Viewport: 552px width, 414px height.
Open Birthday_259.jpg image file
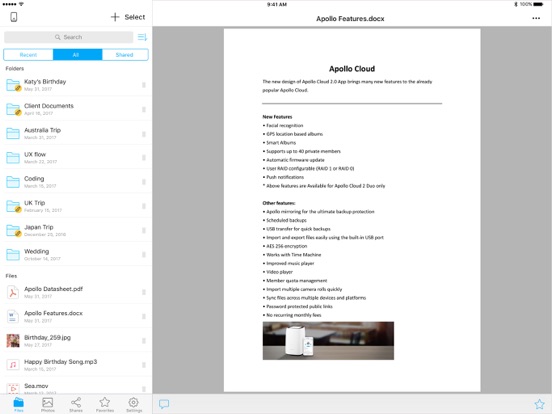click(x=76, y=341)
